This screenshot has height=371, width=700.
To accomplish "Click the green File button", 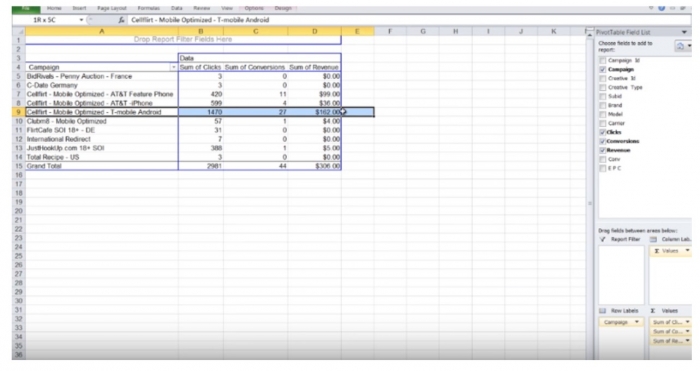I will pos(26,8).
